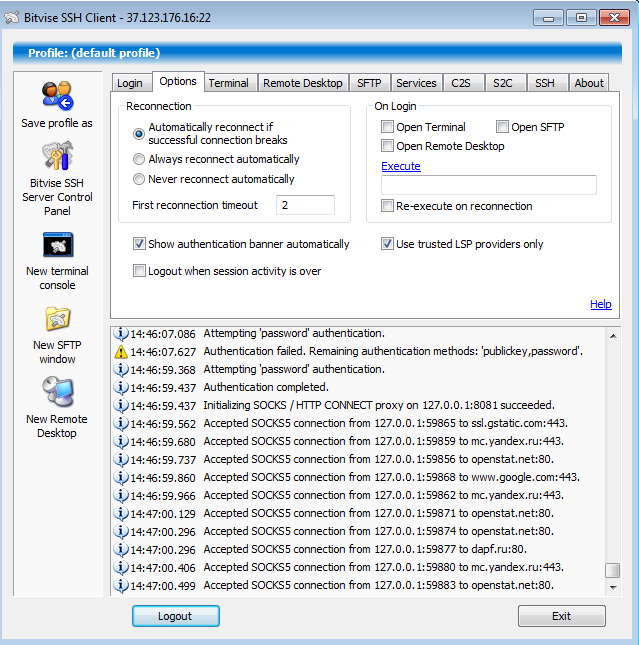Image resolution: width=639 pixels, height=645 pixels.
Task: Check Logout when session activity is over
Action: (139, 271)
